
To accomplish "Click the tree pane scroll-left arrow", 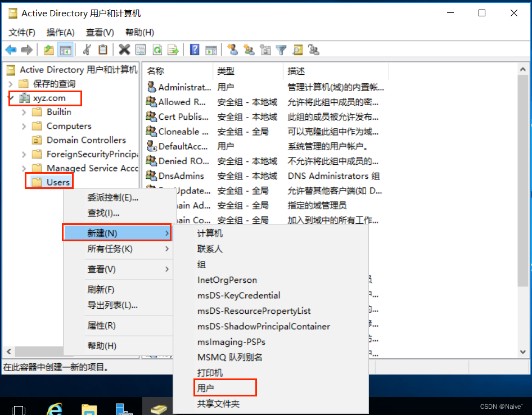I will click(9, 352).
